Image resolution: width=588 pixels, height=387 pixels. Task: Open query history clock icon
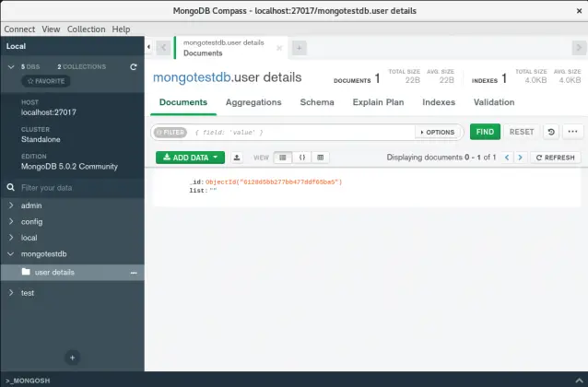[x=551, y=132]
